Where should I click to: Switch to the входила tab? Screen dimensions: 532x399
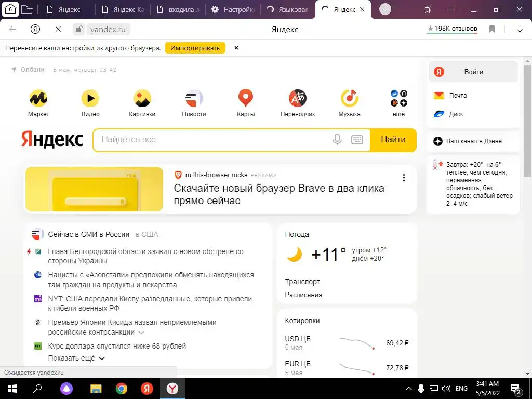pos(179,9)
